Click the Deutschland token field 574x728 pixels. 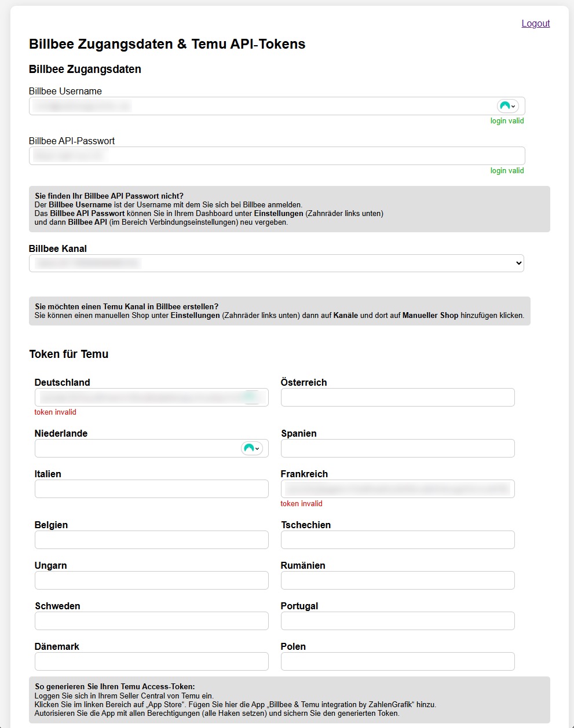coord(152,397)
